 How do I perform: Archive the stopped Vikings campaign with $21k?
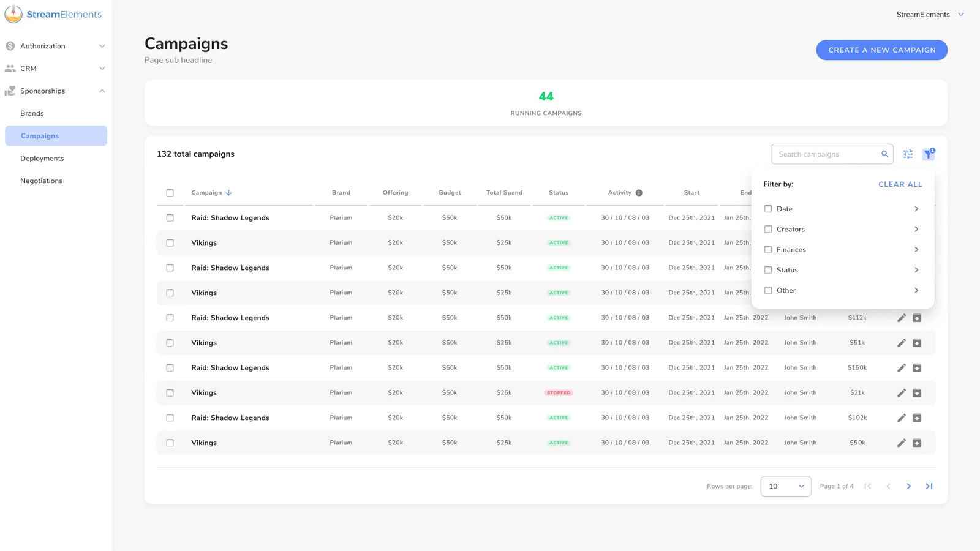(x=917, y=393)
